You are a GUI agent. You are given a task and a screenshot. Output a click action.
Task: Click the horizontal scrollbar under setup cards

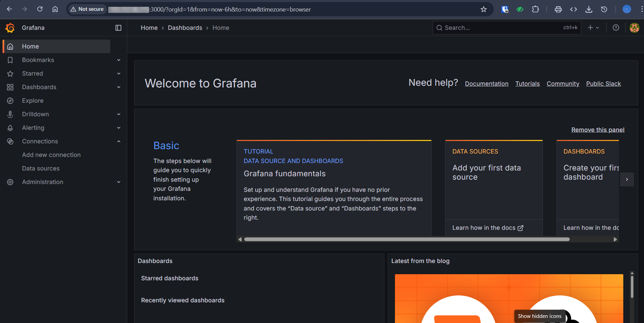point(406,239)
